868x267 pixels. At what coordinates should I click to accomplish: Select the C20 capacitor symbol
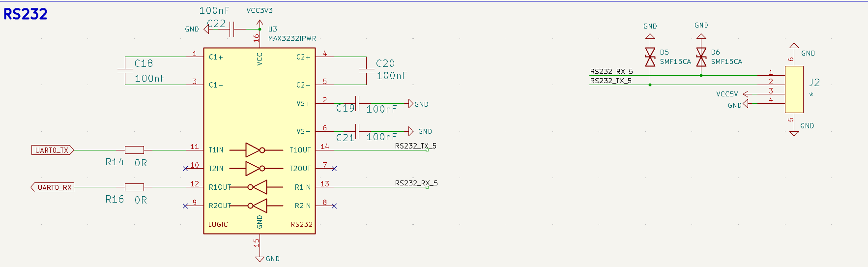coord(366,71)
